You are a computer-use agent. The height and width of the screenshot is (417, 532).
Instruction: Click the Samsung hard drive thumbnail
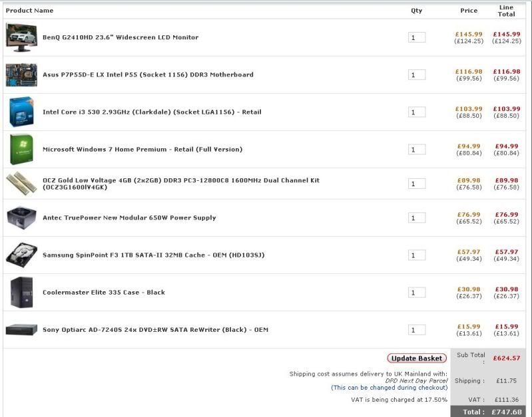pyautogui.click(x=21, y=255)
